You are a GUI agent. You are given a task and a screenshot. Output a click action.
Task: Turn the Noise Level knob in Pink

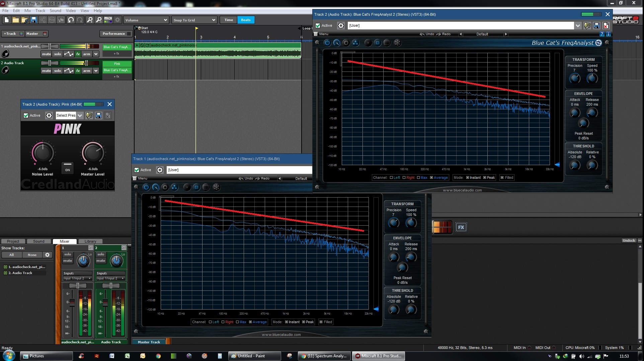(43, 153)
